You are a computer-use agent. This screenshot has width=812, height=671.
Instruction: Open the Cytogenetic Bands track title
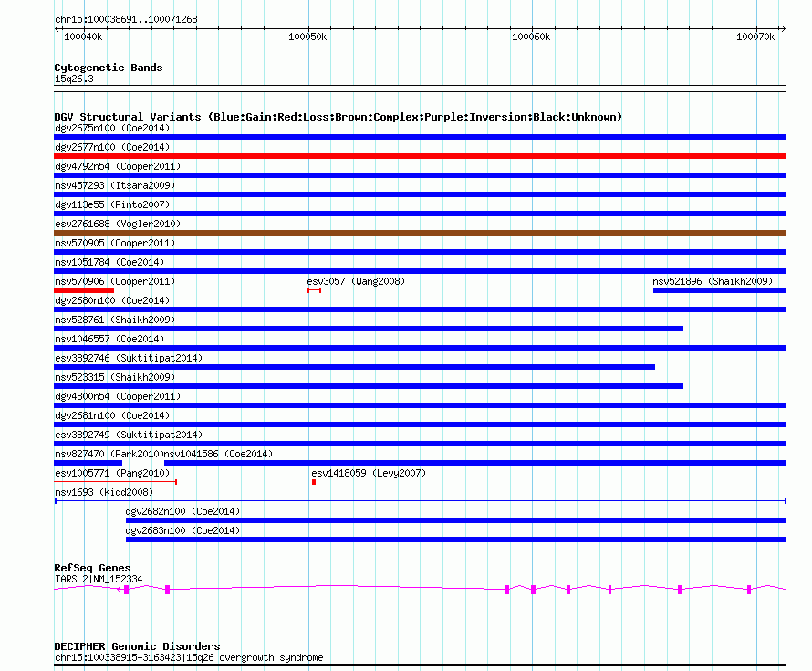click(x=109, y=68)
